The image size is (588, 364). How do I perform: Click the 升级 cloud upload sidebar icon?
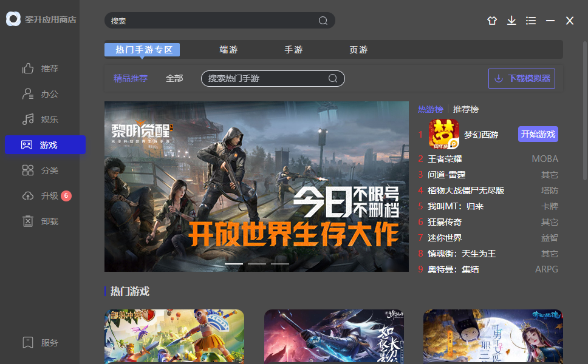click(28, 196)
